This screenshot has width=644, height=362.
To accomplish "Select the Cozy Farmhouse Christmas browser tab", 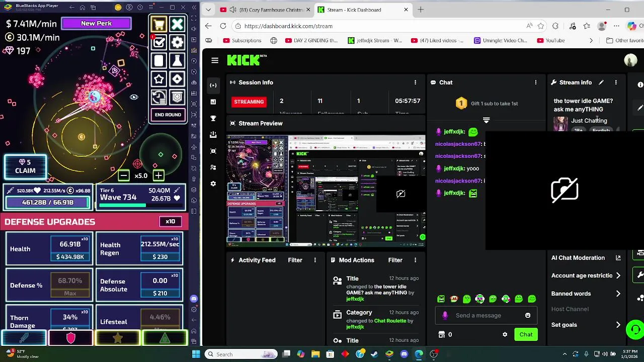I will coord(264,10).
